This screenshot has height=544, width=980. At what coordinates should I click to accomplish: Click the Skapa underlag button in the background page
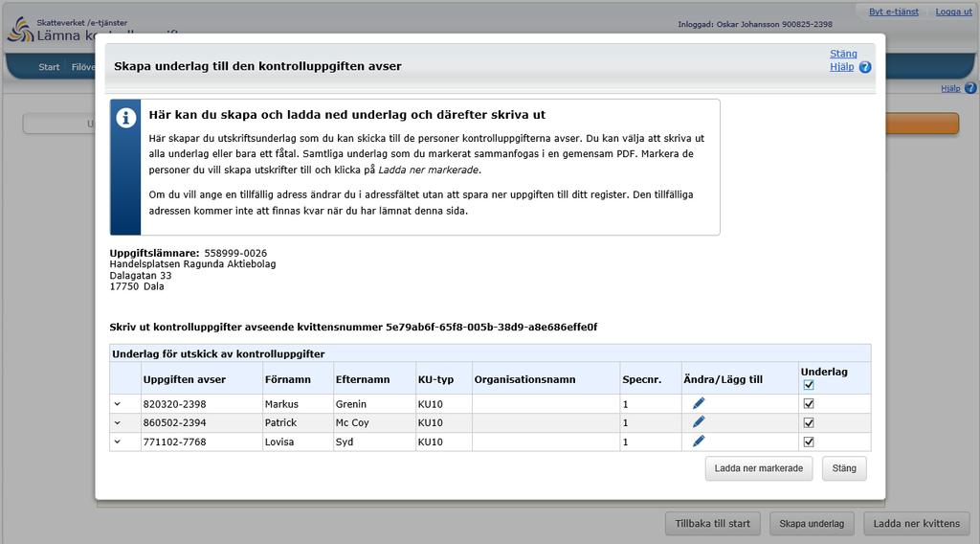pos(812,523)
